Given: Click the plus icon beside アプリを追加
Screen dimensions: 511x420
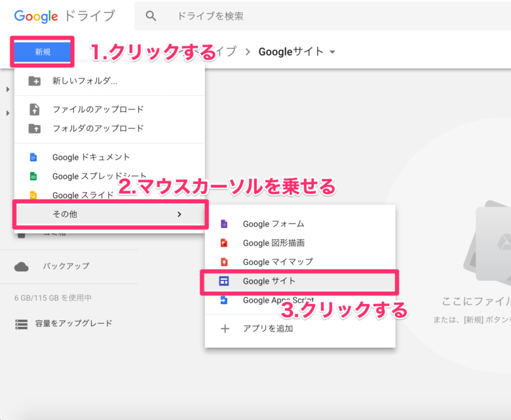Looking at the screenshot, I should coord(225,328).
